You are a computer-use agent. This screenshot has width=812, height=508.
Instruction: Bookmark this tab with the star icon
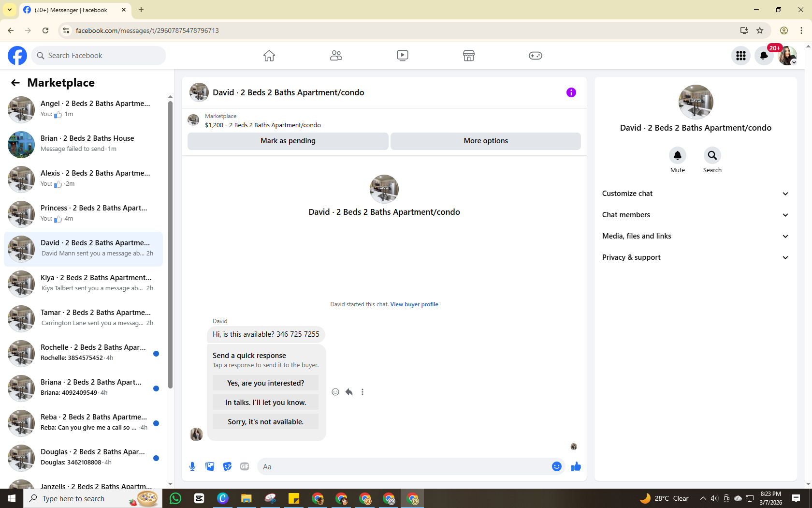coord(760,30)
